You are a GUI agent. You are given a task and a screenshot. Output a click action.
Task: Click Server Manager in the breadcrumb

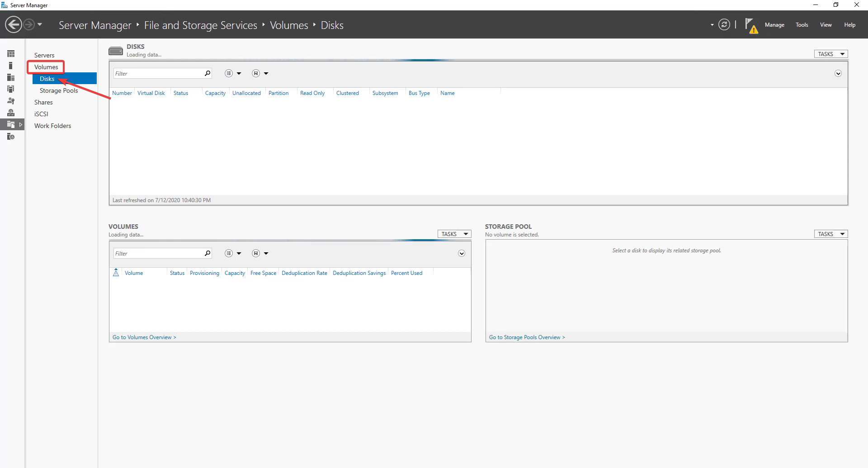click(x=95, y=25)
